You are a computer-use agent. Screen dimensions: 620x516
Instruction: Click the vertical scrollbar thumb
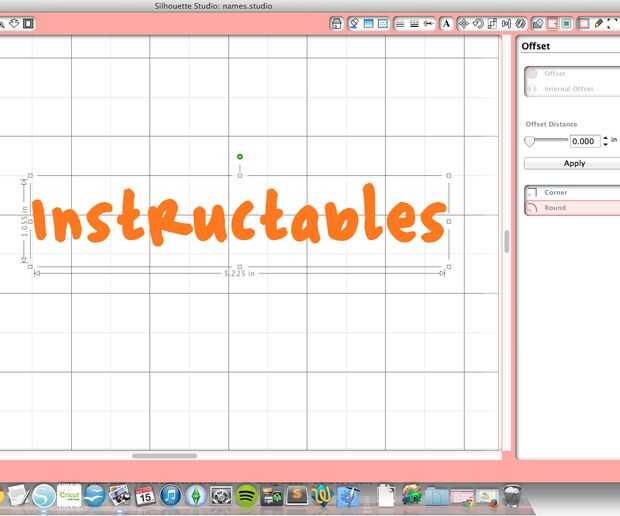tap(507, 242)
